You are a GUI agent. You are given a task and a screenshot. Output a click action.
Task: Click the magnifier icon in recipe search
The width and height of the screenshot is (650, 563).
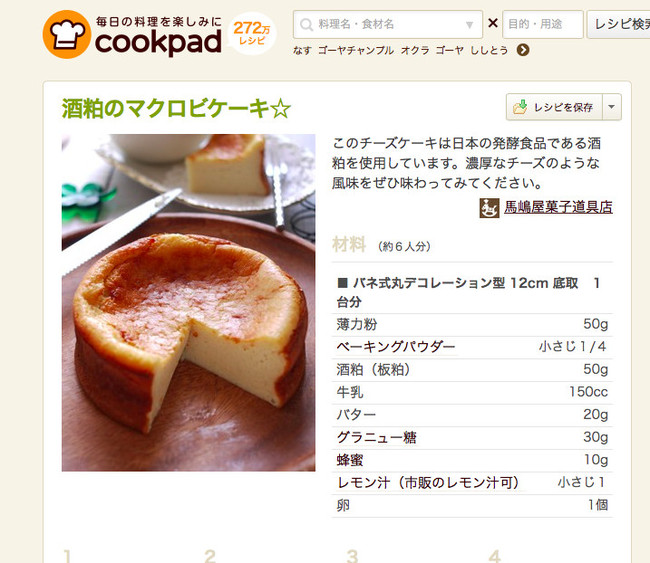[x=306, y=24]
